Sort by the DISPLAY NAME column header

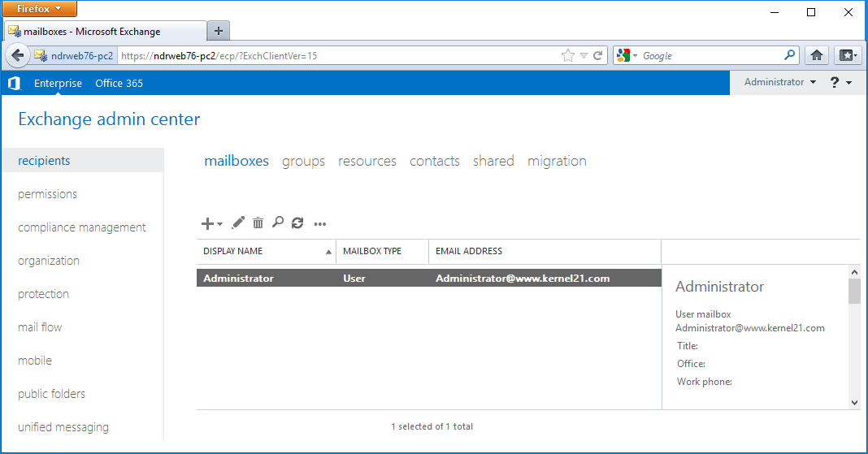(x=267, y=251)
